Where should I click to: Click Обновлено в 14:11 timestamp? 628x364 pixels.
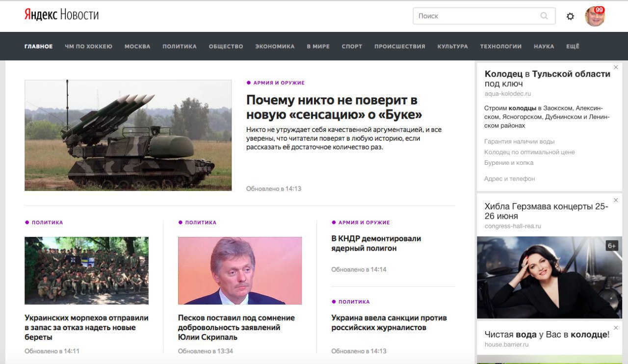pyautogui.click(x=52, y=351)
